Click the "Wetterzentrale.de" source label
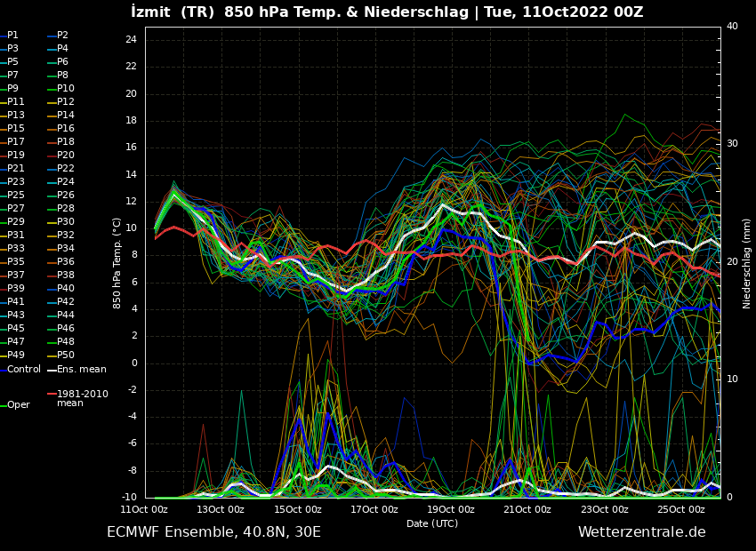Viewport: 756px width, 551px height. pyautogui.click(x=642, y=532)
